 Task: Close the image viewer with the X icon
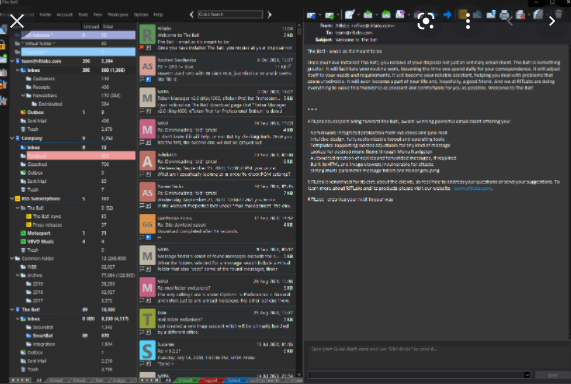tap(17, 21)
